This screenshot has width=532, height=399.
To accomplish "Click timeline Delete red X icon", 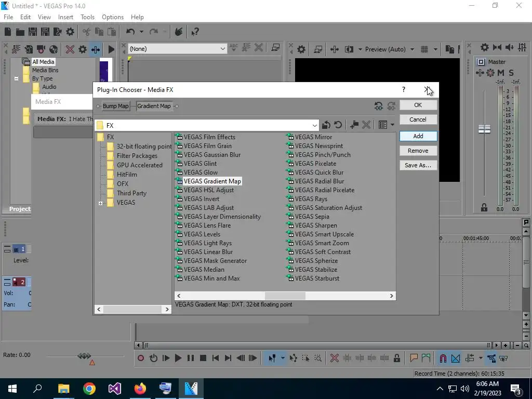I will pos(334,358).
